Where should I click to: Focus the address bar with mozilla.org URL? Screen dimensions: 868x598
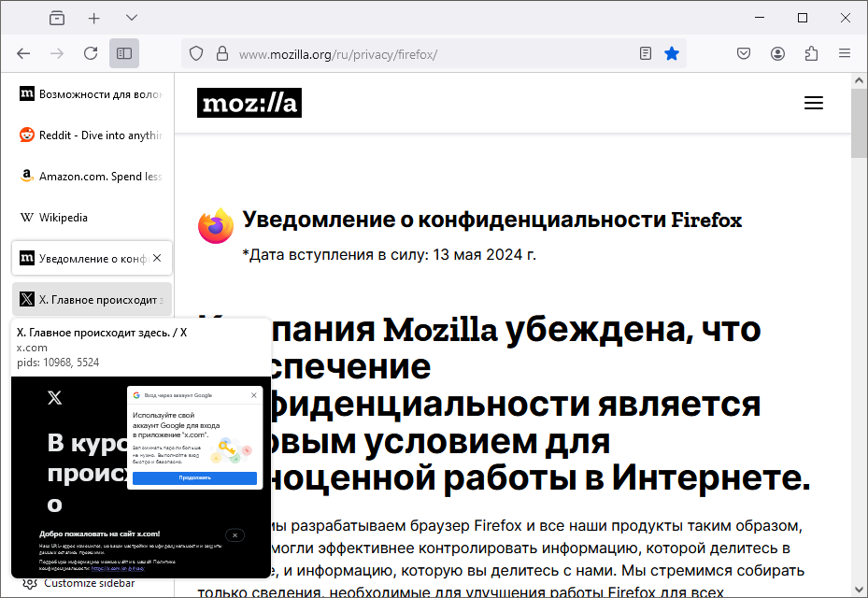pos(434,53)
